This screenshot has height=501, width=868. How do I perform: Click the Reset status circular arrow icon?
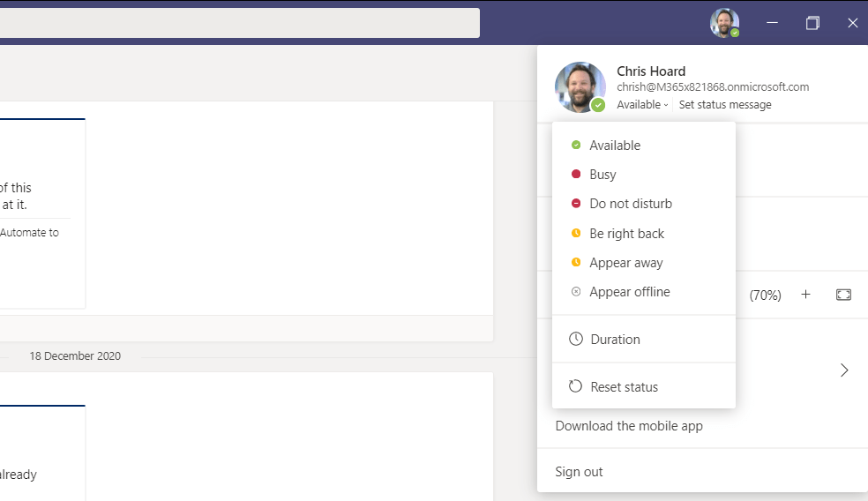pos(576,387)
